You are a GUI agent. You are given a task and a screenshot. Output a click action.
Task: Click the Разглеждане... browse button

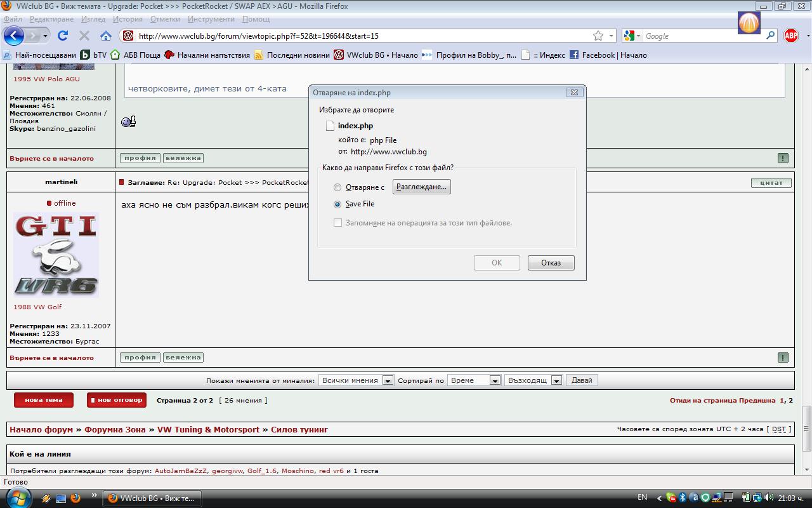coord(421,187)
